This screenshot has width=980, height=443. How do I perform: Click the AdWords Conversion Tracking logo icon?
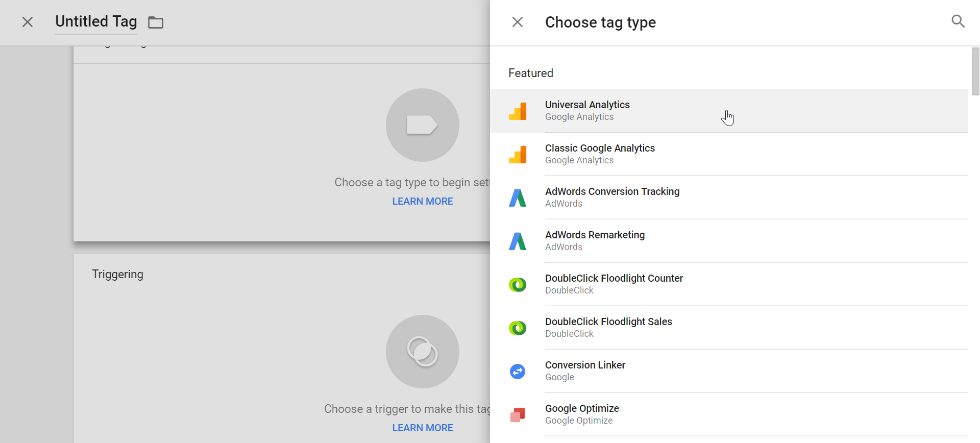point(518,198)
